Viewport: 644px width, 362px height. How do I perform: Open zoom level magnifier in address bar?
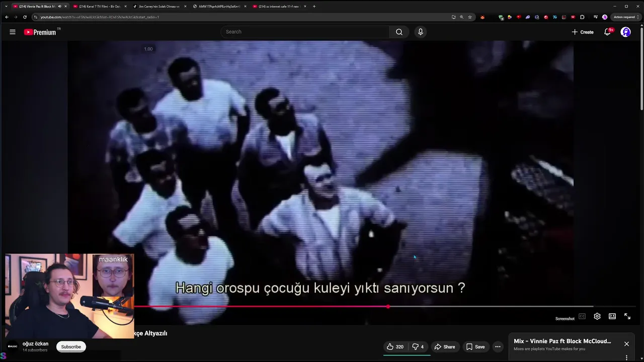(x=462, y=17)
